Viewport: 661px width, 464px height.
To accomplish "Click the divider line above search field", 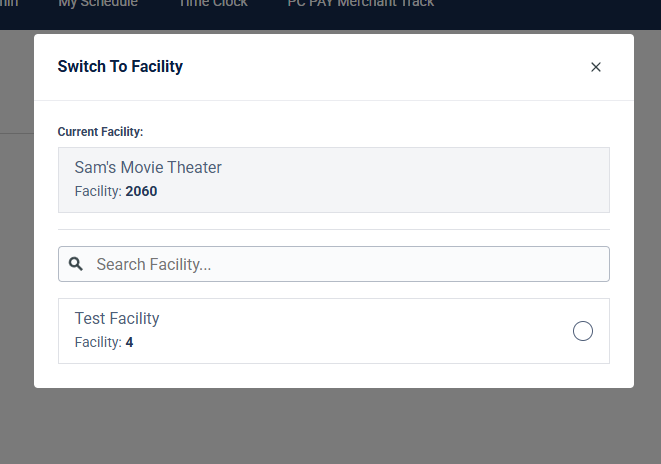I will [x=333, y=229].
